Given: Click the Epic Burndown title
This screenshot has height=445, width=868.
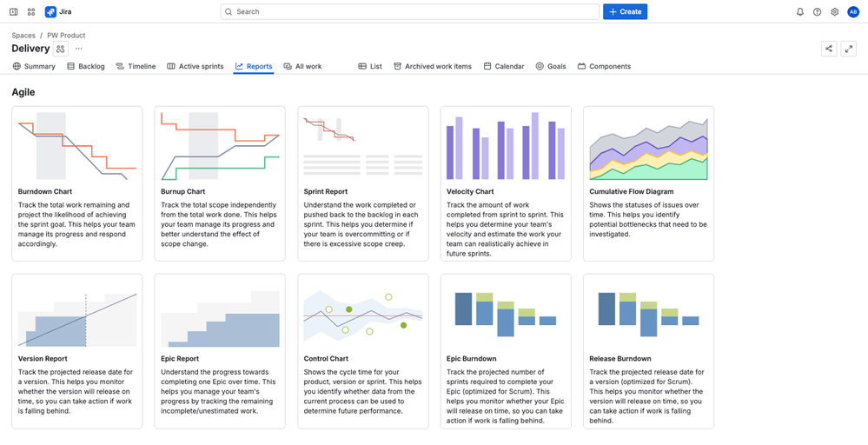Looking at the screenshot, I should point(471,359).
